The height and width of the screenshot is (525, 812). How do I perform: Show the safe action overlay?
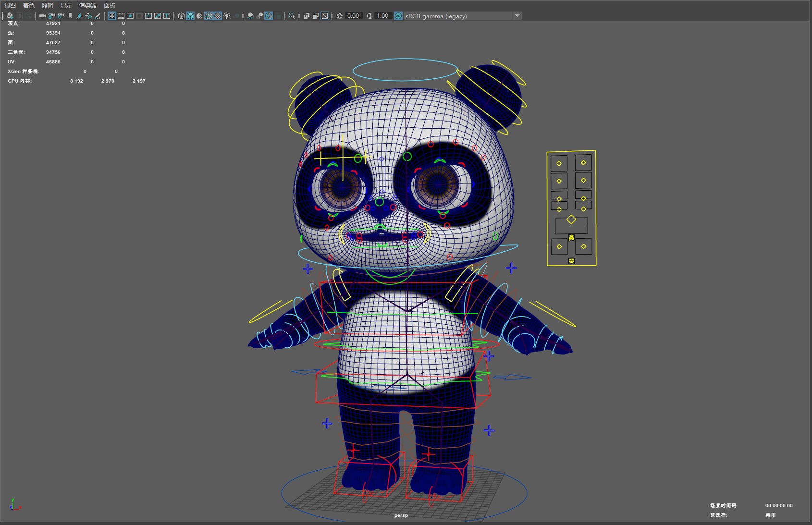(158, 16)
